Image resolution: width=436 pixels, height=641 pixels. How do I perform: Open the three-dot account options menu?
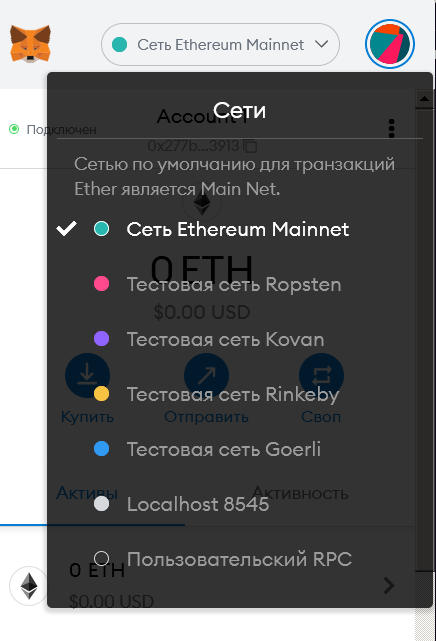click(x=391, y=128)
